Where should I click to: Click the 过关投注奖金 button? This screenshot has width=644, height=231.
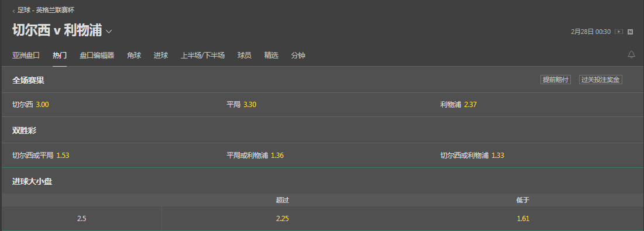tap(601, 80)
